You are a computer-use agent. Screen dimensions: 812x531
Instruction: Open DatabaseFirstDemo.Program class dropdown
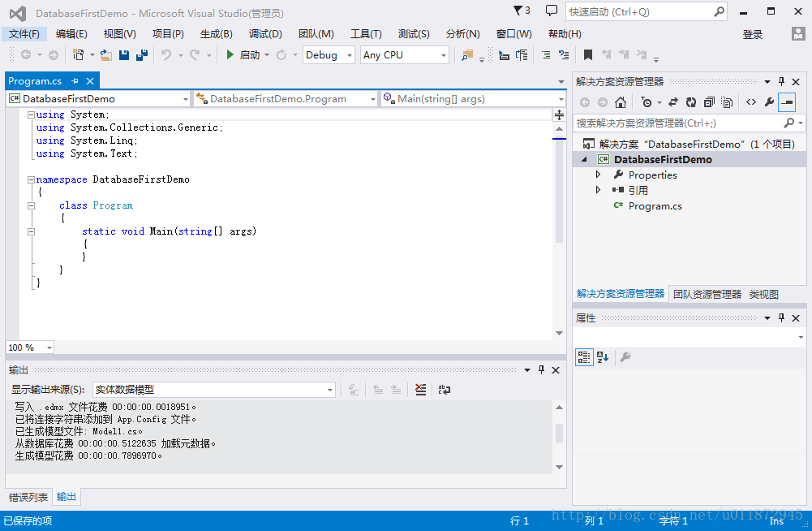tap(286, 98)
